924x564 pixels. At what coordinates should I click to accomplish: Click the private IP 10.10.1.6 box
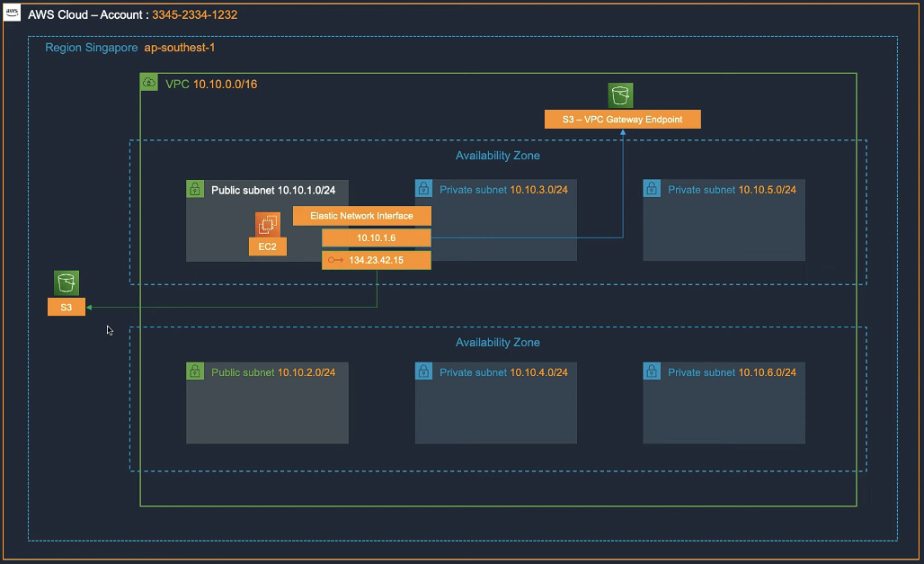[x=377, y=237]
